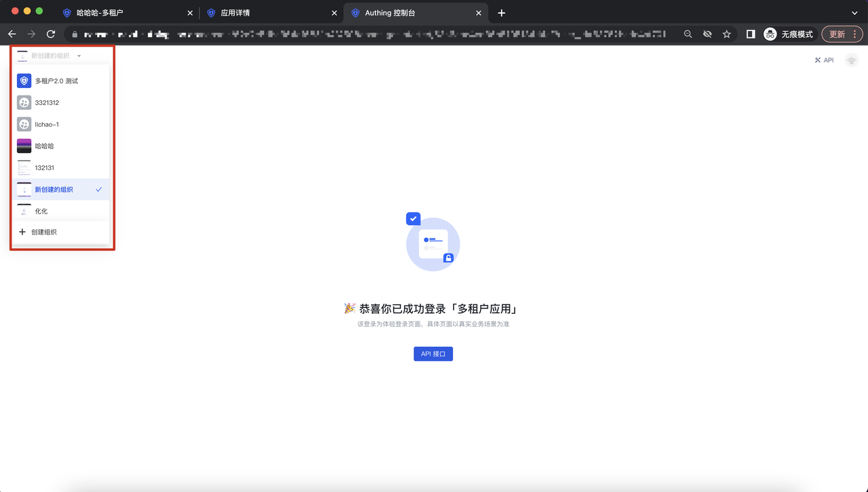Screen dimensions: 868x492
Task: Click the plus icon for 创建组织
Action: click(x=22, y=232)
